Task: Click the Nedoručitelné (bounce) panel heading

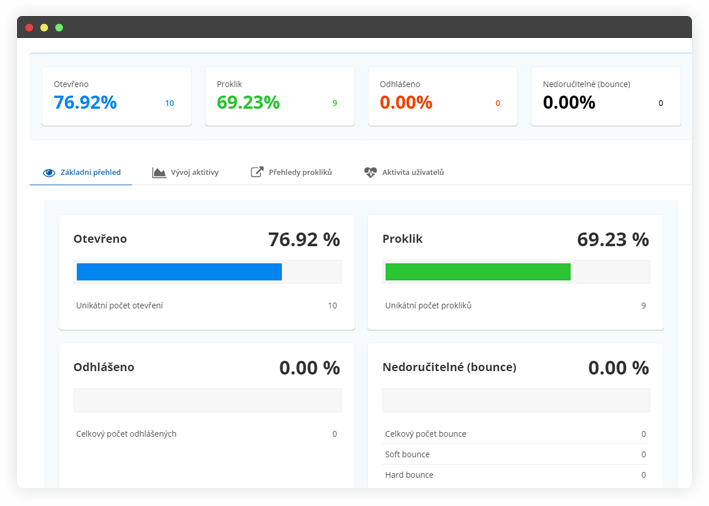Action: point(449,367)
